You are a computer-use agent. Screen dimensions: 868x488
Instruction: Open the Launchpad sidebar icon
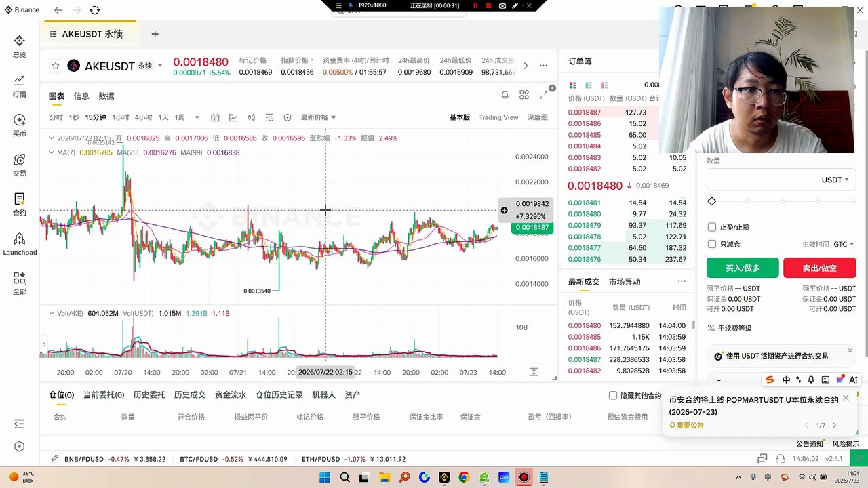click(x=20, y=244)
